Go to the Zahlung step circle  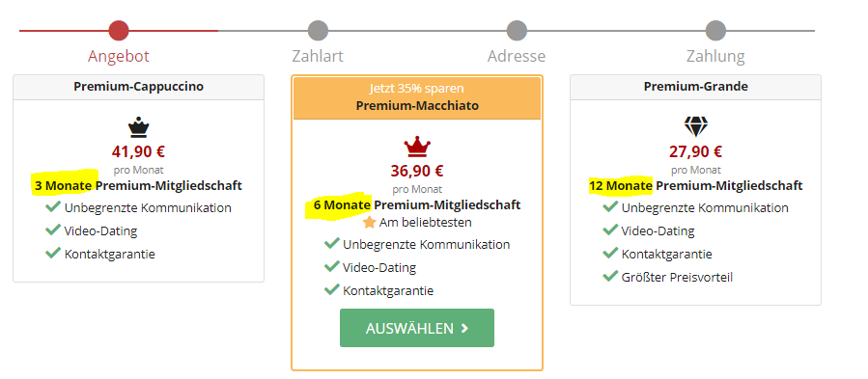tap(715, 31)
